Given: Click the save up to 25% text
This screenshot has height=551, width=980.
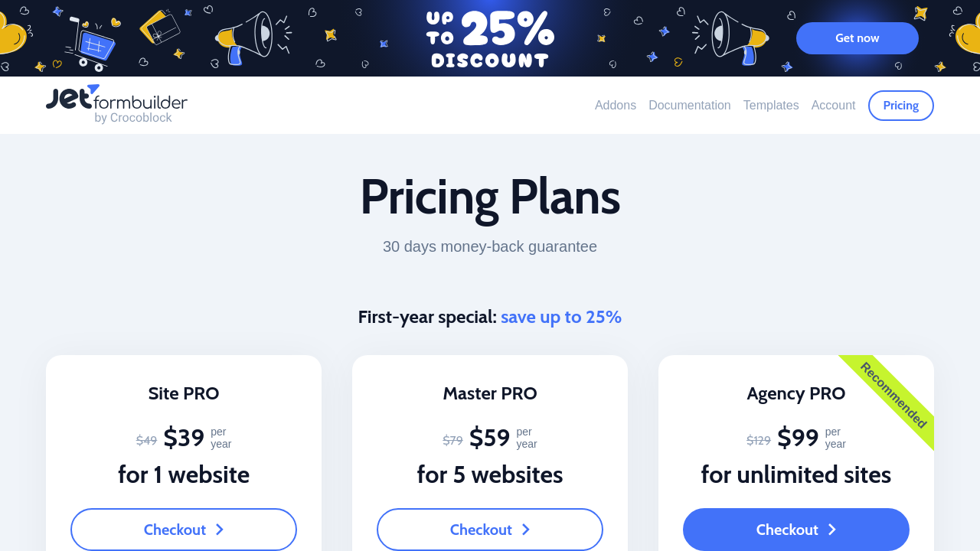Looking at the screenshot, I should pyautogui.click(x=561, y=317).
